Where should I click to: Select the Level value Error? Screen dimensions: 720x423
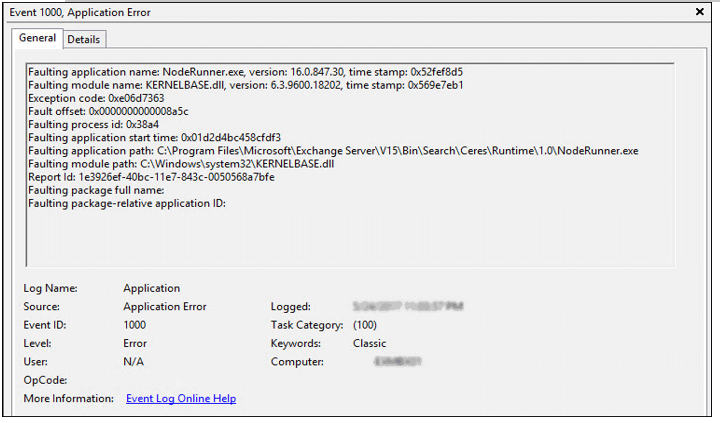tap(135, 343)
